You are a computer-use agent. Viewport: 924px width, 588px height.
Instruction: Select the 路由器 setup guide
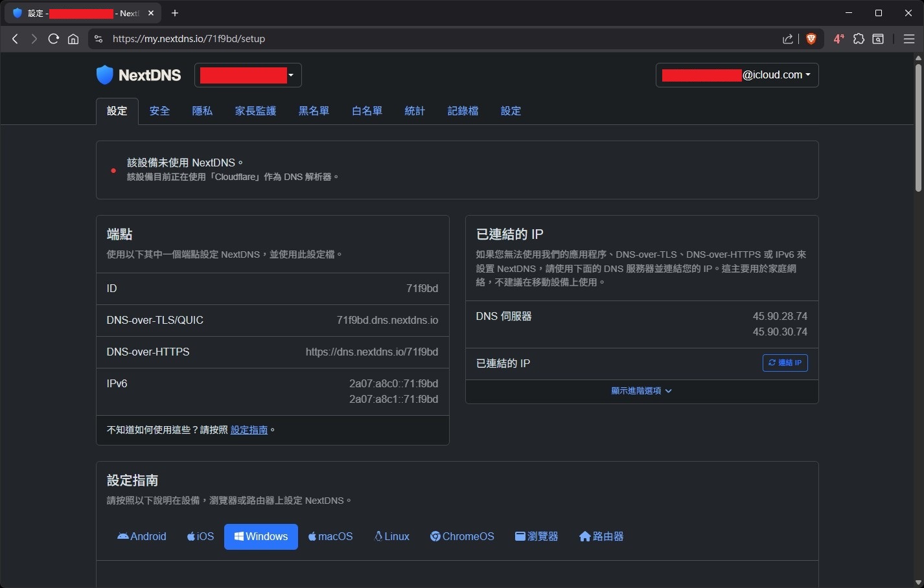tap(601, 536)
